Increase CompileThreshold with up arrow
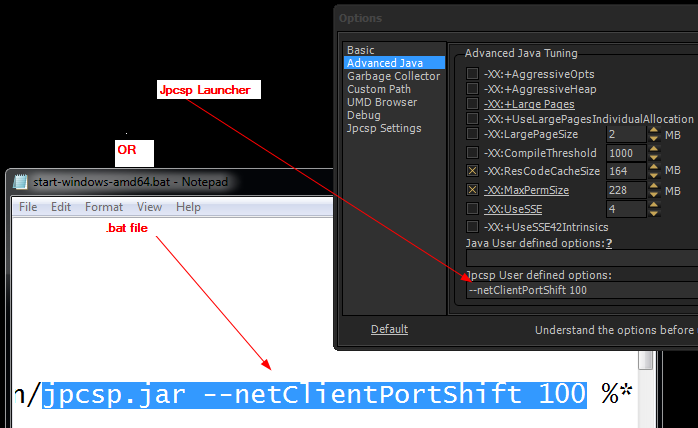698x428 pixels. [653, 149]
